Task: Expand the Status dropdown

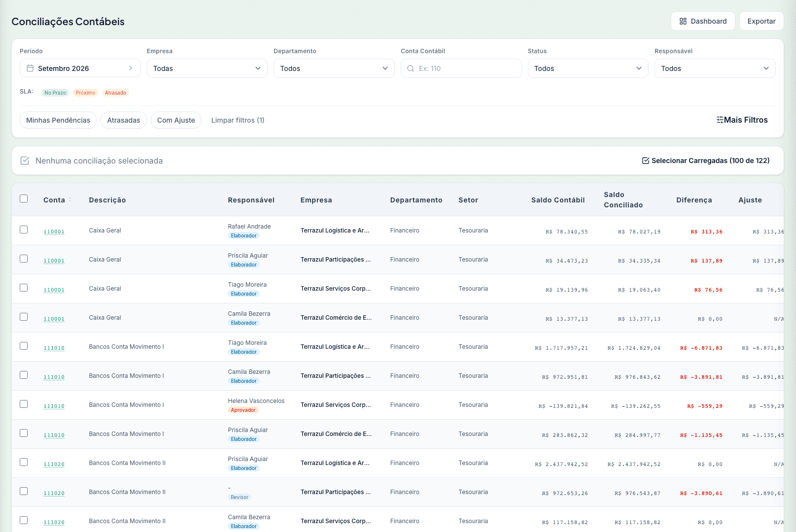Action: click(588, 68)
